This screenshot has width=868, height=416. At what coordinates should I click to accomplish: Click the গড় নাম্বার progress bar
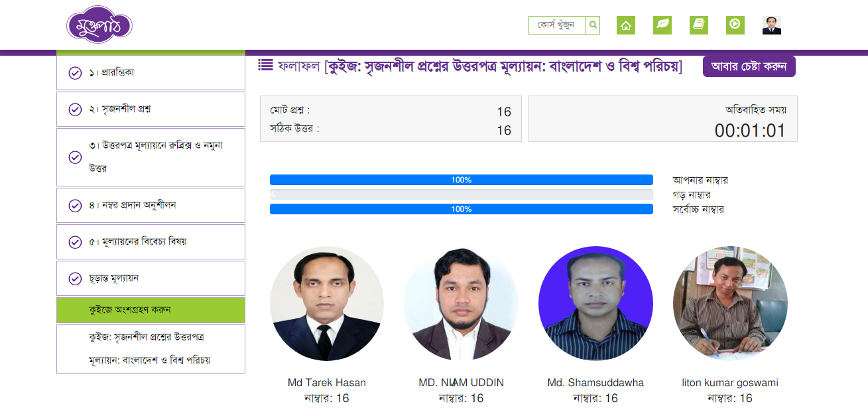pos(462,194)
